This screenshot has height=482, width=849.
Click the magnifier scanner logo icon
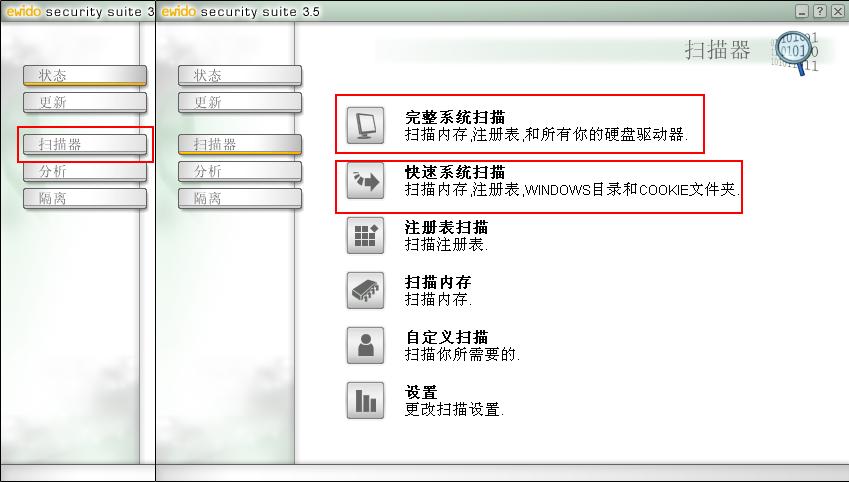coord(794,53)
